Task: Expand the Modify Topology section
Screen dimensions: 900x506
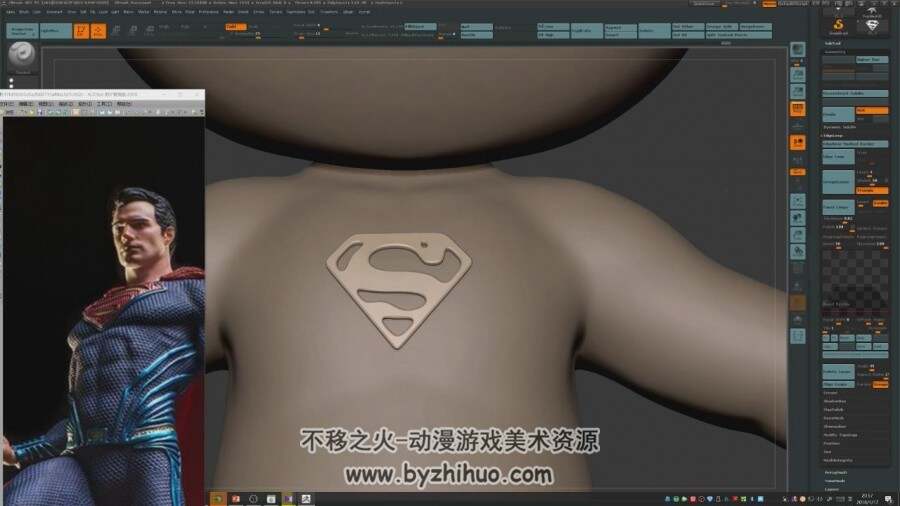Action: [x=840, y=435]
